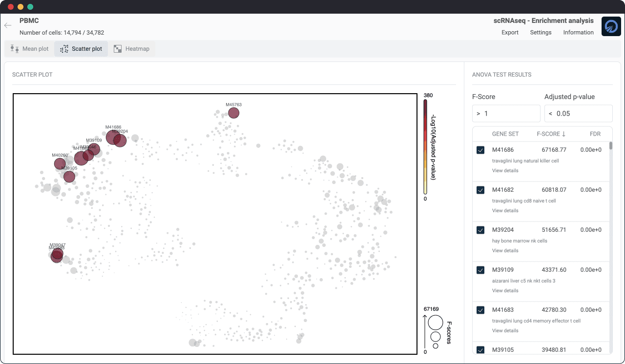Toggle the M41682 gene set checkbox

point(480,190)
